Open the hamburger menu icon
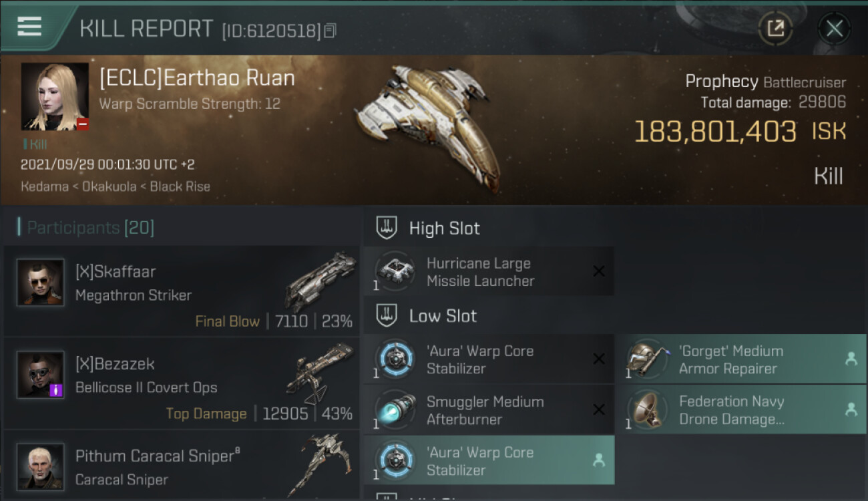 point(29,27)
